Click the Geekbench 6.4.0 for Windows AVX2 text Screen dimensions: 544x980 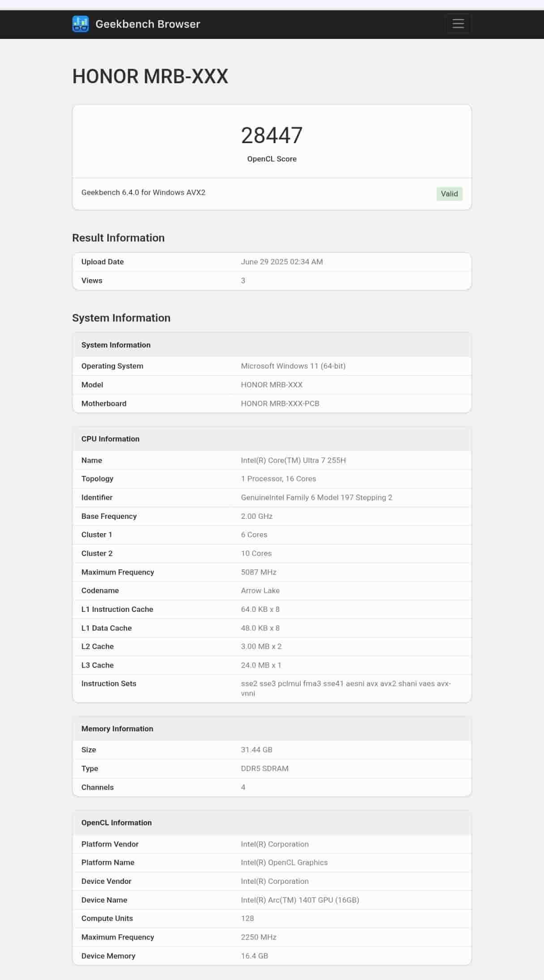tap(143, 192)
